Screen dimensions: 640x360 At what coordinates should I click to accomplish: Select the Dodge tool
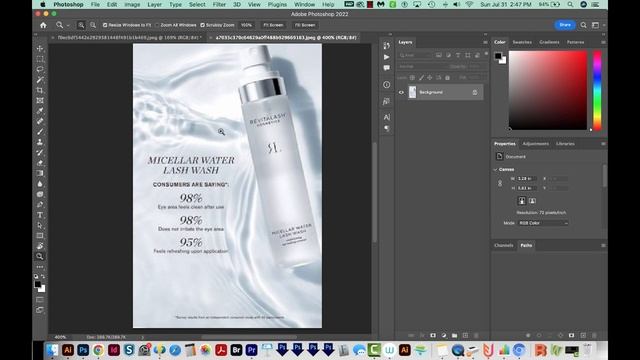coord(40,194)
